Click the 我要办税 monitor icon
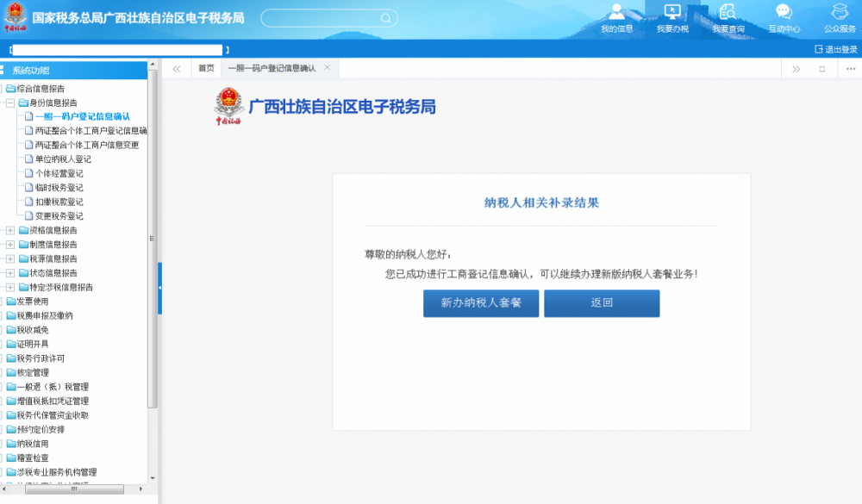 [x=672, y=12]
